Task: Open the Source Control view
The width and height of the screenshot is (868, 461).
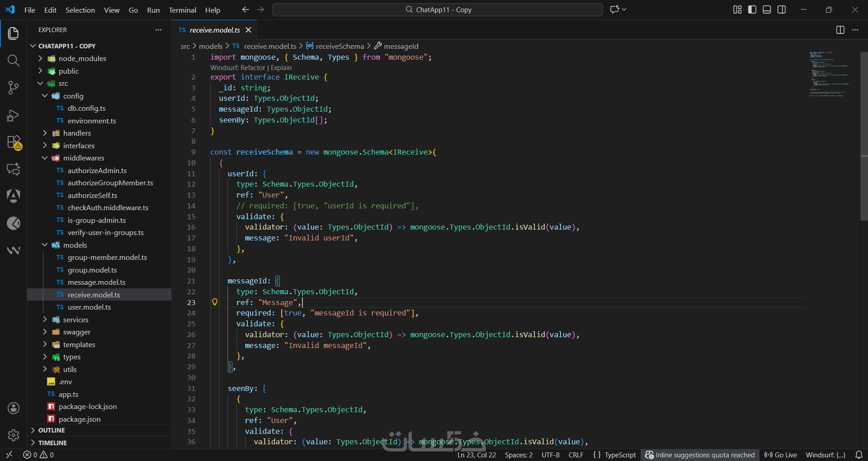Action: [x=14, y=88]
